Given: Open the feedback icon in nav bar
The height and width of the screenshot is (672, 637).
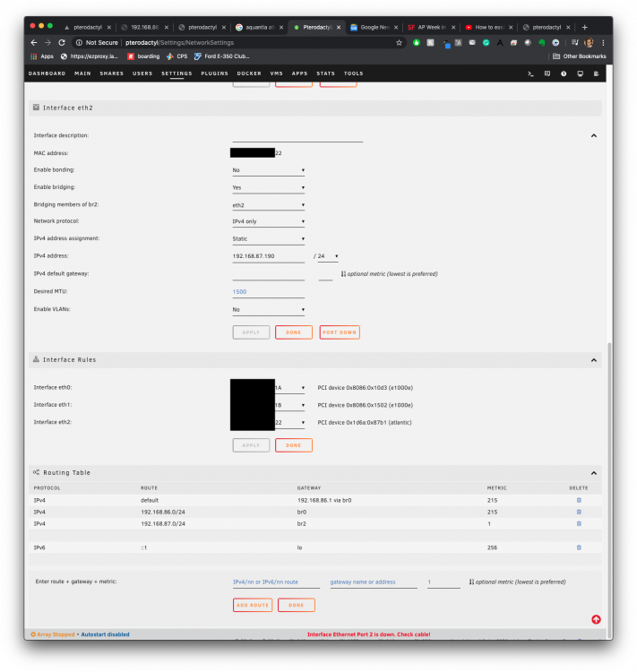Looking at the screenshot, I should 547,73.
